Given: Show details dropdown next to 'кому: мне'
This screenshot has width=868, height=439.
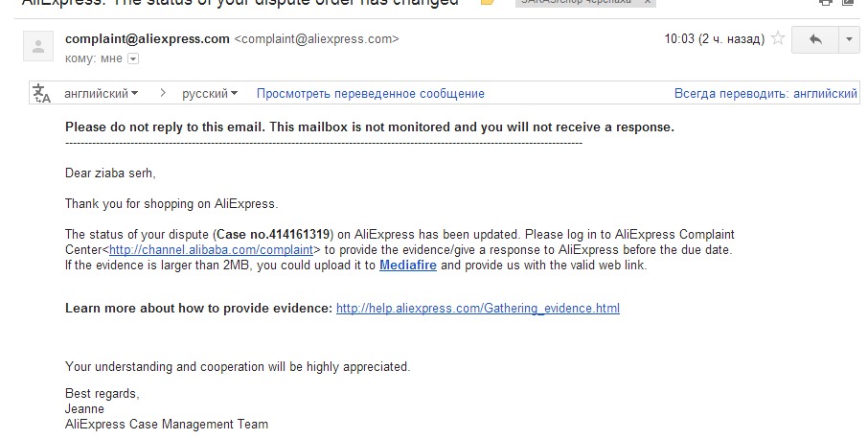Looking at the screenshot, I should [x=133, y=58].
